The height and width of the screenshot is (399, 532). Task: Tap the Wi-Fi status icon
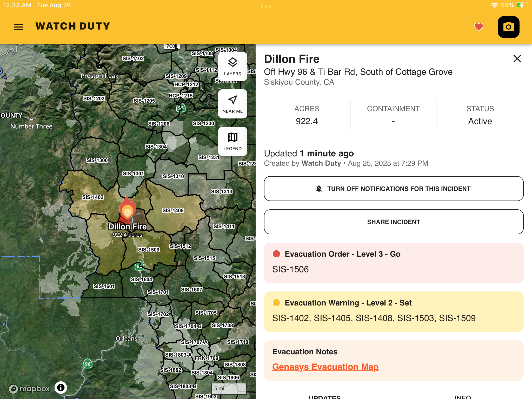point(494,5)
